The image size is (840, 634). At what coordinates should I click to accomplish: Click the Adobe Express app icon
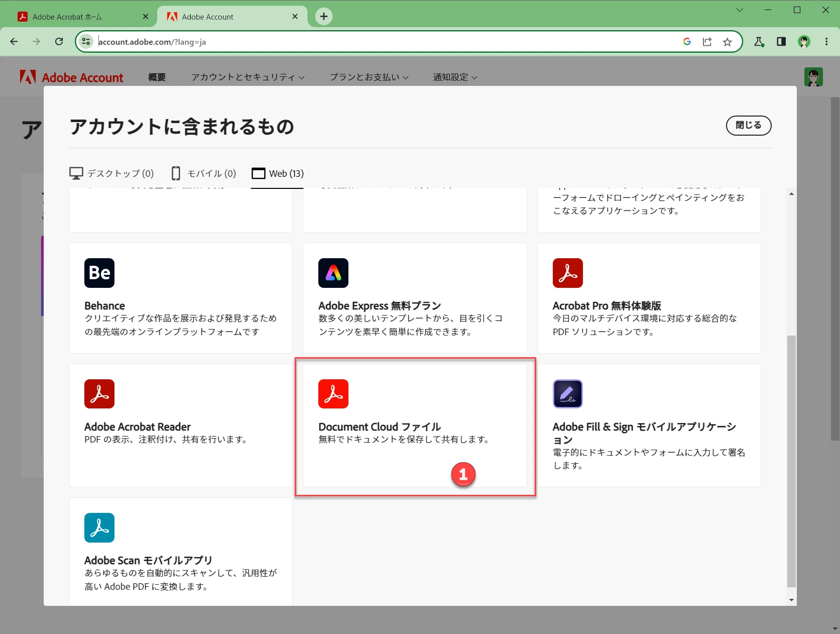point(333,273)
